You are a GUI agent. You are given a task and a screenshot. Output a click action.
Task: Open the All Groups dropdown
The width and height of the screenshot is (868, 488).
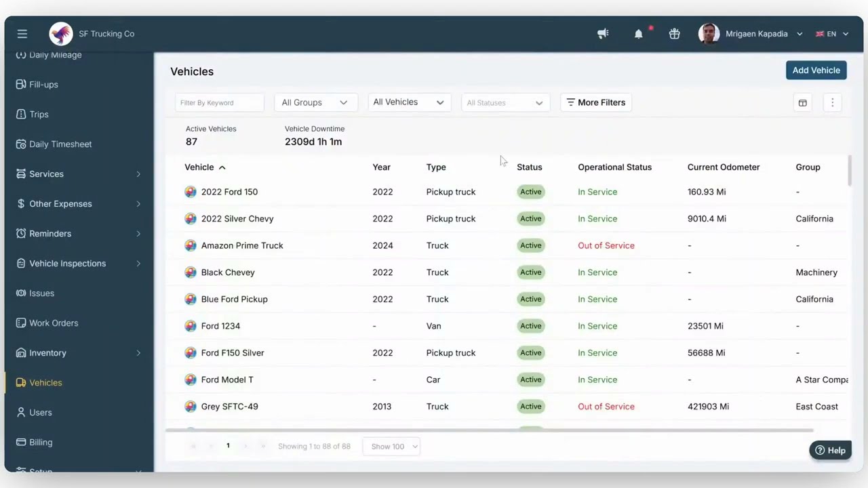click(315, 102)
